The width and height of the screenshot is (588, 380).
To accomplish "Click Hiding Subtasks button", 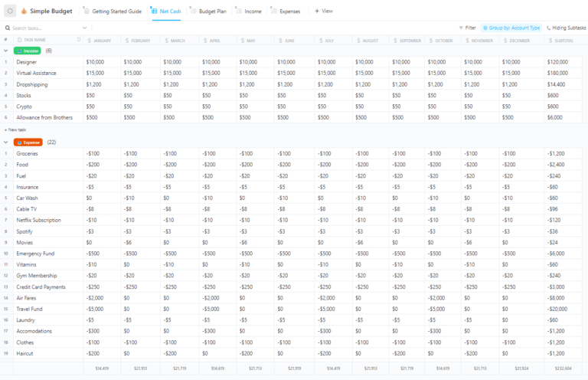I will pyautogui.click(x=566, y=28).
